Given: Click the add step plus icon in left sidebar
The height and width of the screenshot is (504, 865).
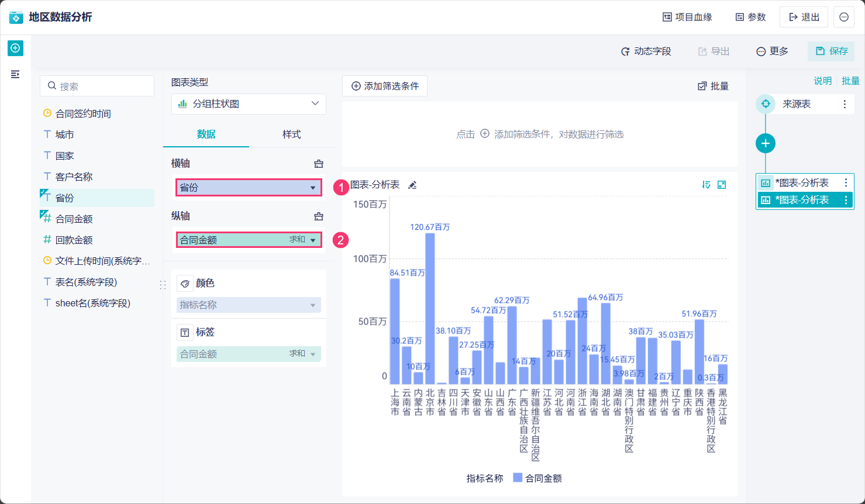Looking at the screenshot, I should tap(15, 48).
